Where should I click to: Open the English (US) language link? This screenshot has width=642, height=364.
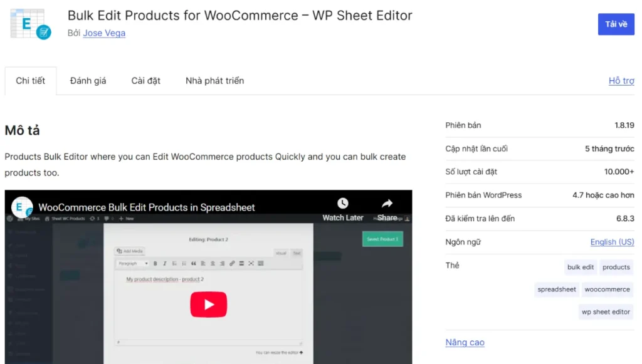tap(612, 242)
